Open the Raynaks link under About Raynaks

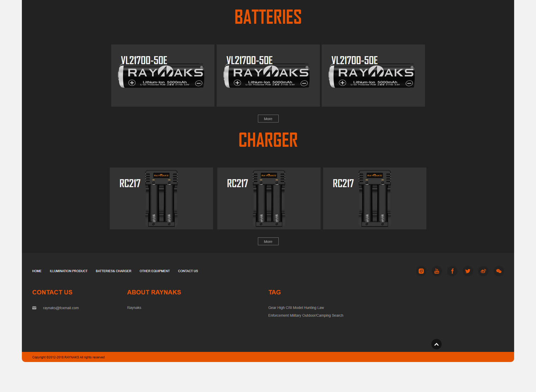(134, 308)
